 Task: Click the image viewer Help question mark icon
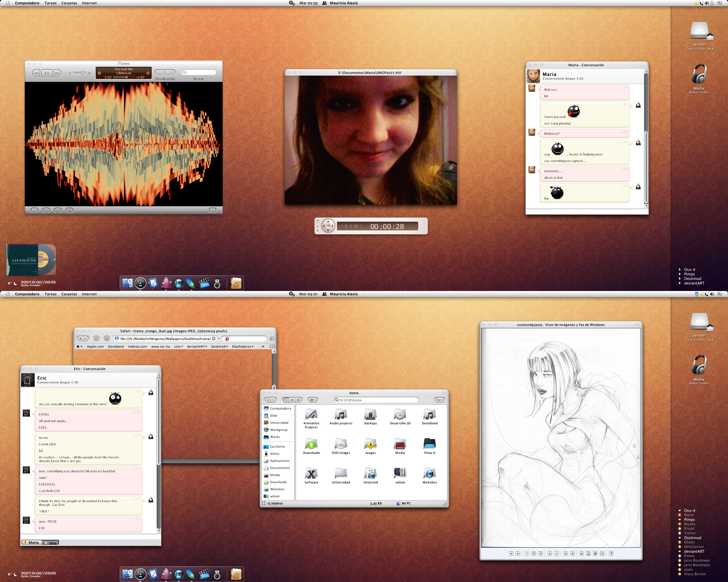(611, 554)
